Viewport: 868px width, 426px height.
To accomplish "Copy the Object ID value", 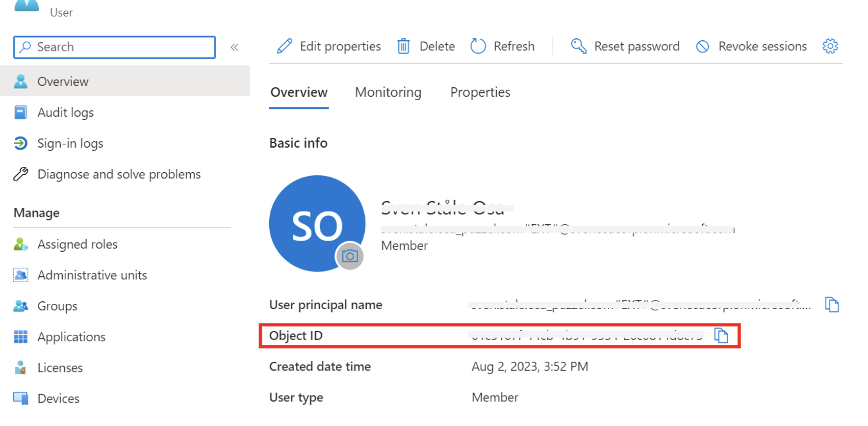I will point(721,336).
